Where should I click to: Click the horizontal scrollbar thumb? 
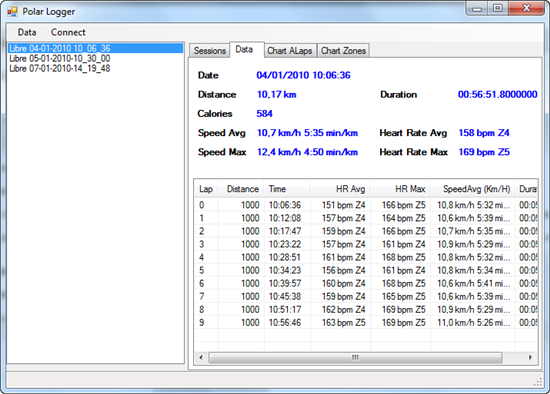tap(355, 358)
